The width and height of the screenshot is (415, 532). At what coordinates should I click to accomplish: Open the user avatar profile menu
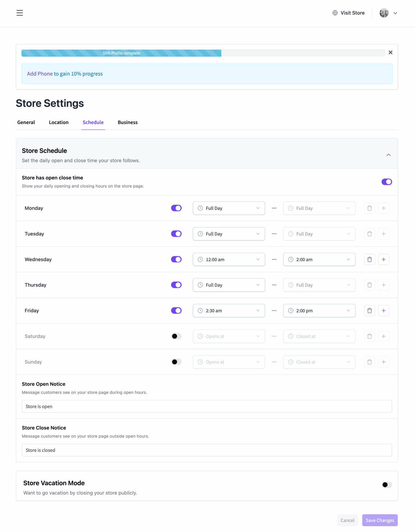click(388, 13)
